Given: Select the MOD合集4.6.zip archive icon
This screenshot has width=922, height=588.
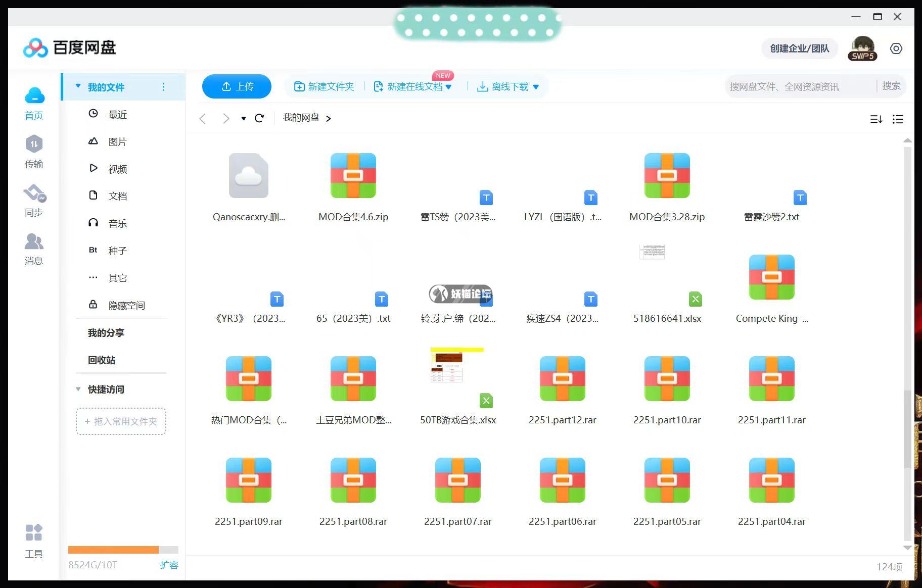Looking at the screenshot, I should point(353,175).
